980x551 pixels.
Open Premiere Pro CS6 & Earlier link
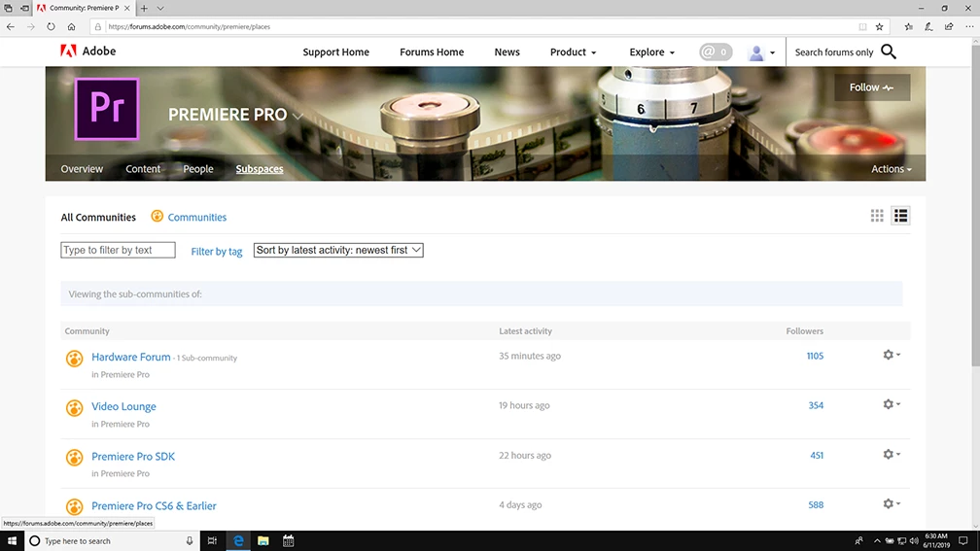(154, 505)
